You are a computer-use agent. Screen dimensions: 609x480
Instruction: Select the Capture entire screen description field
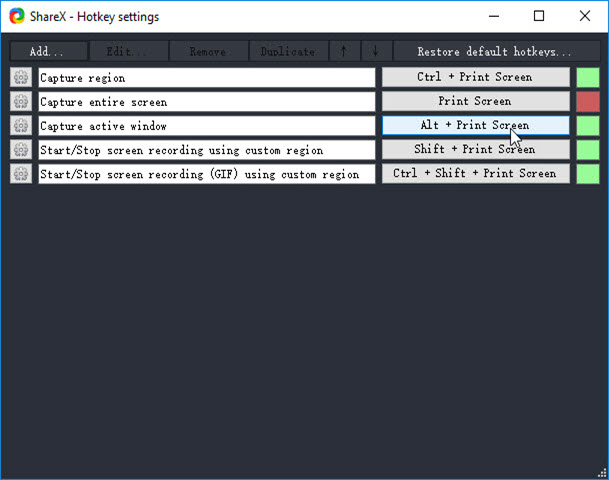tap(207, 102)
